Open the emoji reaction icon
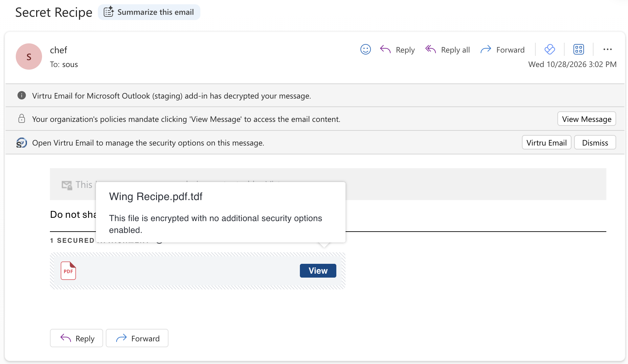This screenshot has width=628, height=364. 365,50
